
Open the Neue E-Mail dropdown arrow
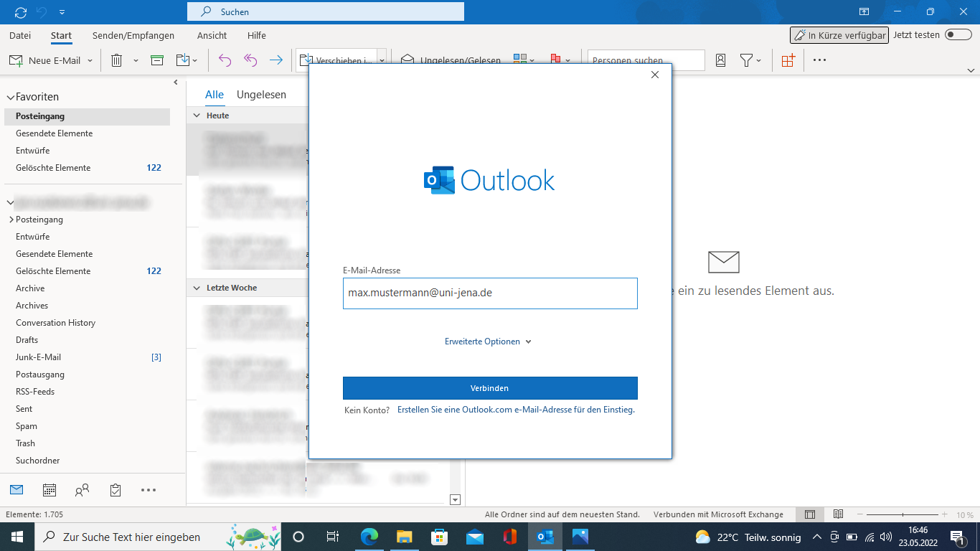(90, 60)
